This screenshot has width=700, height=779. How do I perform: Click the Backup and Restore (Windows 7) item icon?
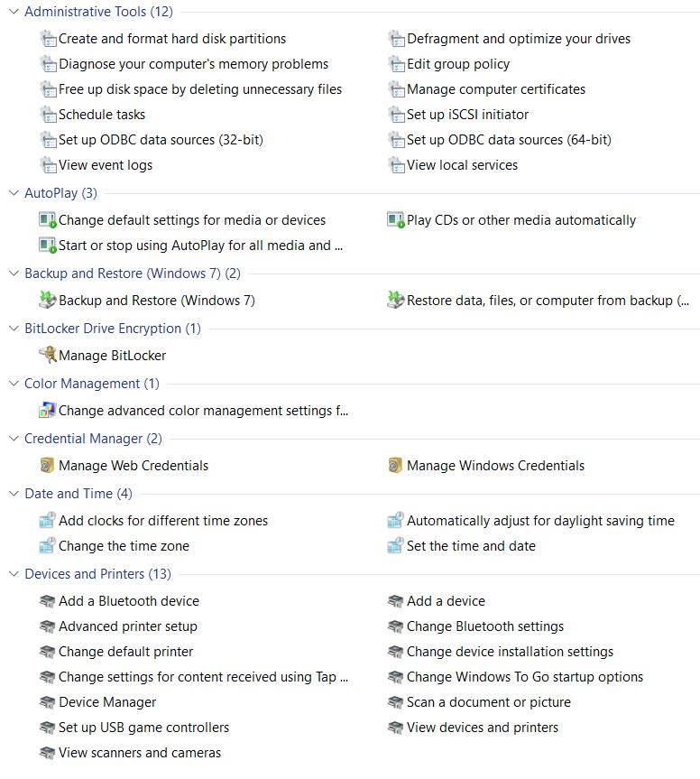pos(48,300)
